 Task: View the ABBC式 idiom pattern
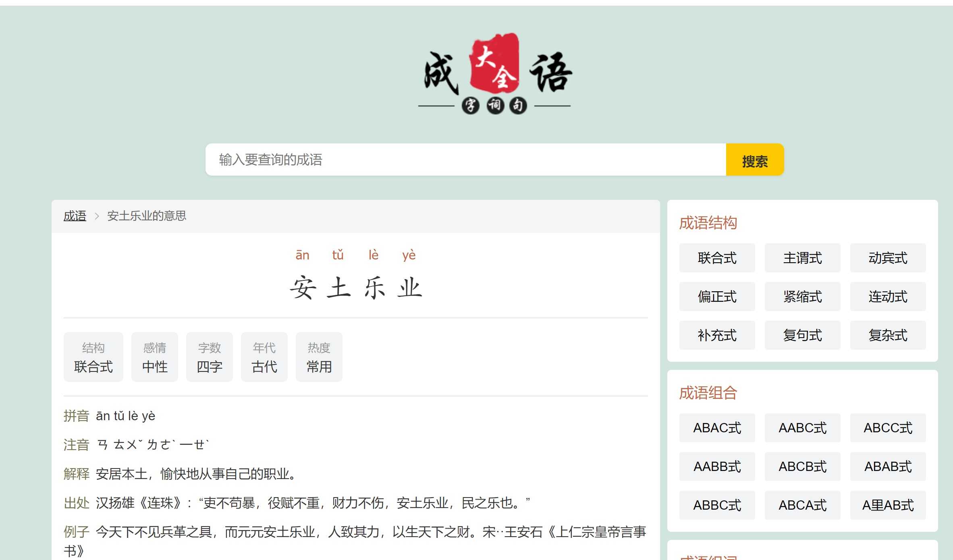[x=717, y=505]
